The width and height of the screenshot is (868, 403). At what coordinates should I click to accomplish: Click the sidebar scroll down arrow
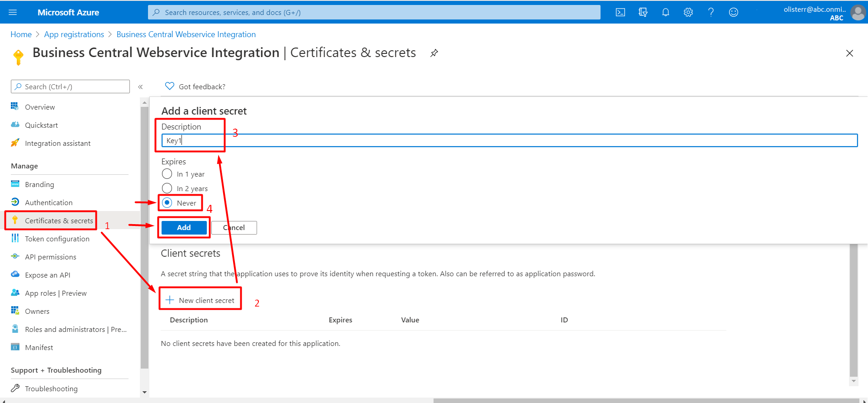tap(144, 392)
